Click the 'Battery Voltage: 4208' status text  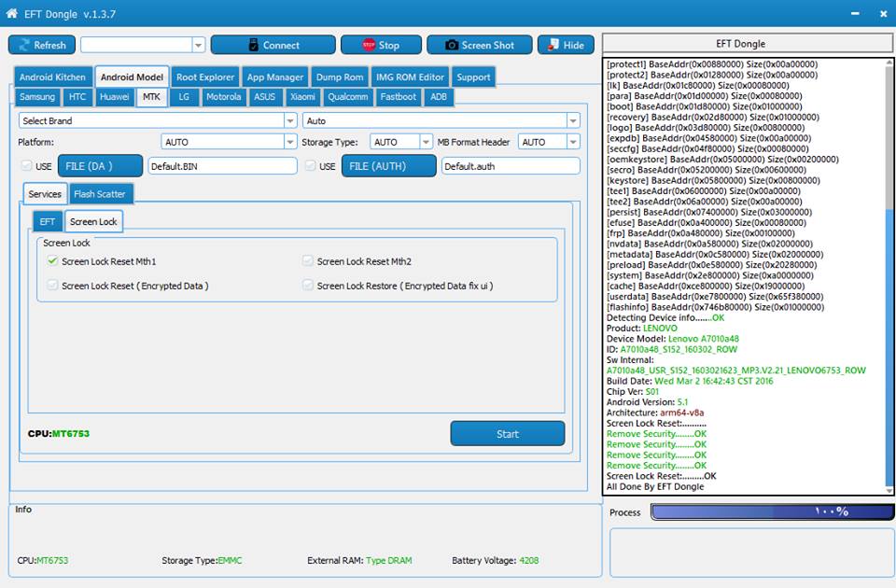pyautogui.click(x=495, y=561)
